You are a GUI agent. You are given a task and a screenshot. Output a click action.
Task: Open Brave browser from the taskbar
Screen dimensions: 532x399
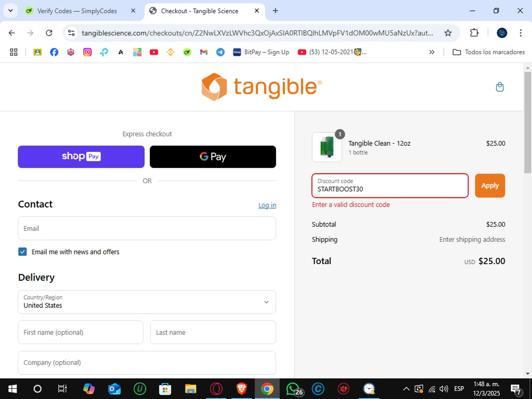[242, 389]
